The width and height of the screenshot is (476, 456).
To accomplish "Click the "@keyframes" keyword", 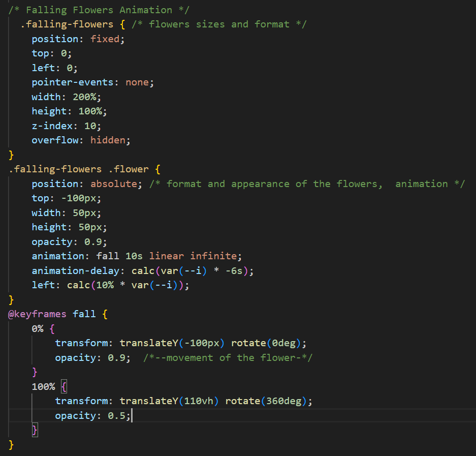I will [37, 314].
